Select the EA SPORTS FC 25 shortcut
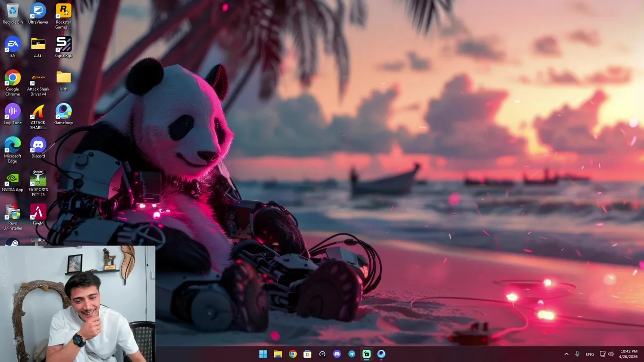The image size is (644, 362). coord(38,184)
